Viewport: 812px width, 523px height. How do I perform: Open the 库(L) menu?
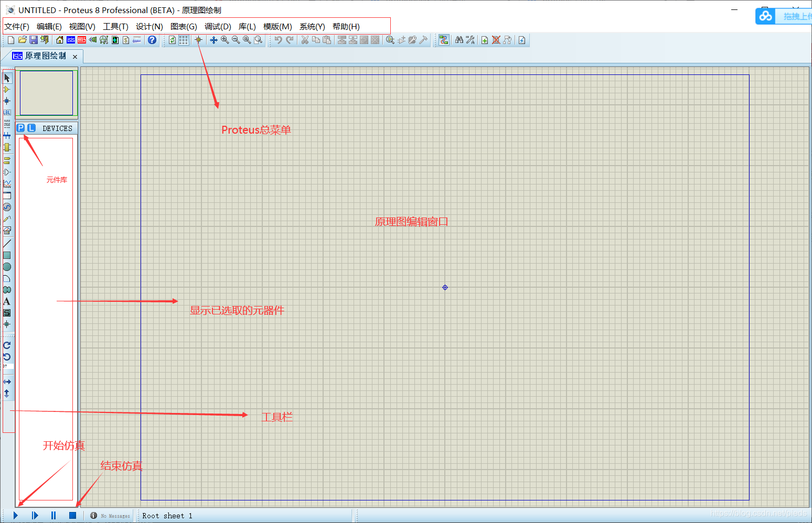pyautogui.click(x=247, y=26)
